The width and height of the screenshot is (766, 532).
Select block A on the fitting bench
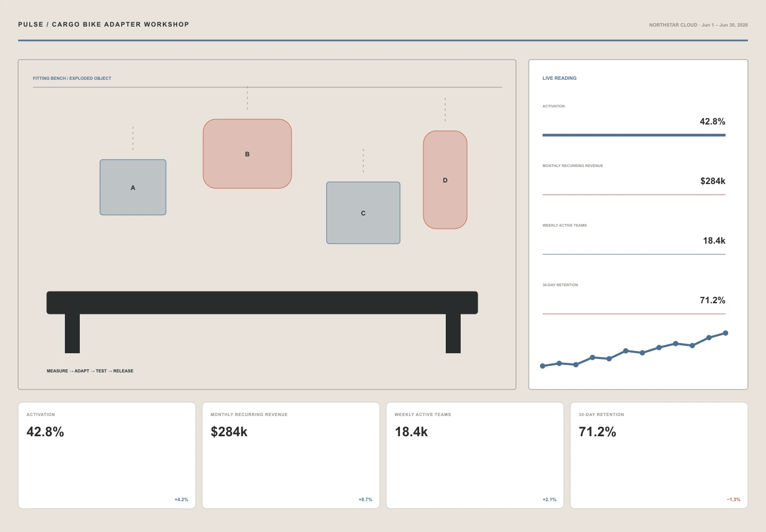coord(133,187)
